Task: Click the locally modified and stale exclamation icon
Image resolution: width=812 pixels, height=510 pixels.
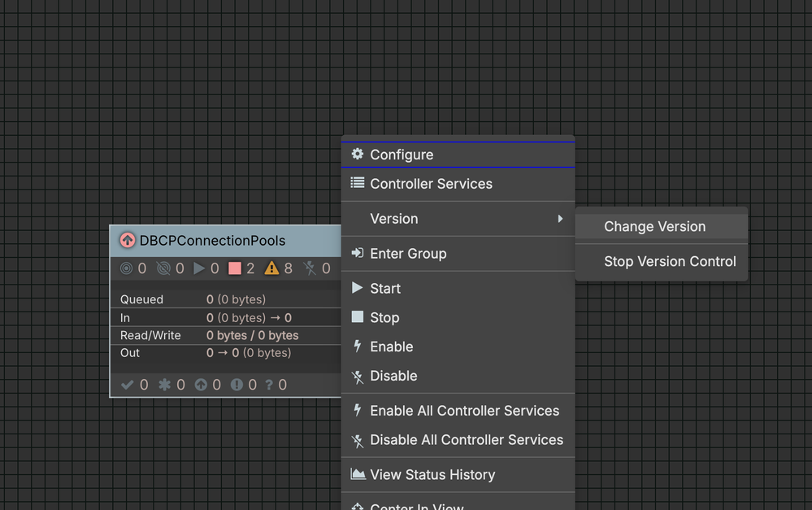Action: (x=237, y=385)
